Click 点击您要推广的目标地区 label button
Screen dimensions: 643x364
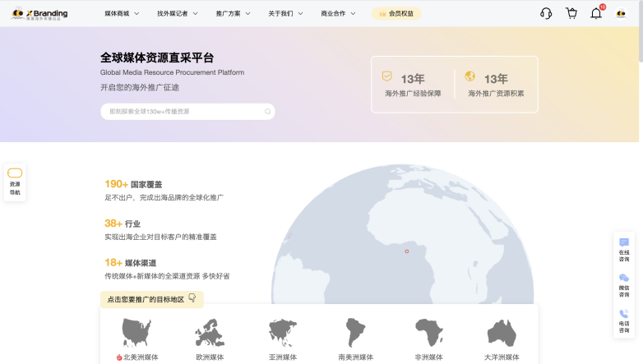(152, 299)
